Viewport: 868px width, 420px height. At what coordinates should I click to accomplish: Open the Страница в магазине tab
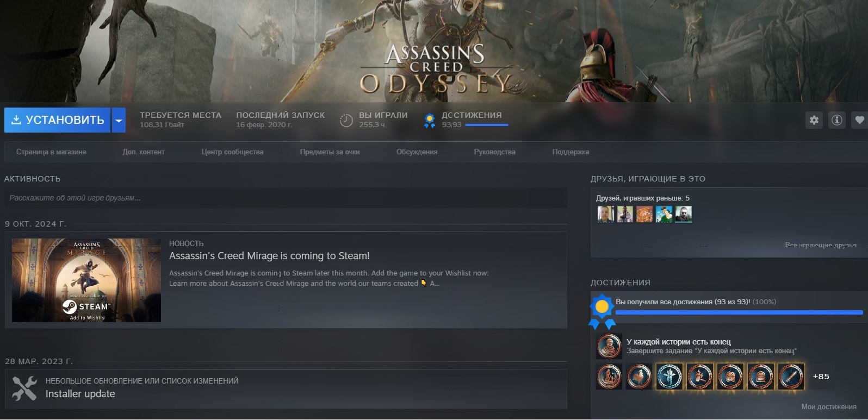51,152
